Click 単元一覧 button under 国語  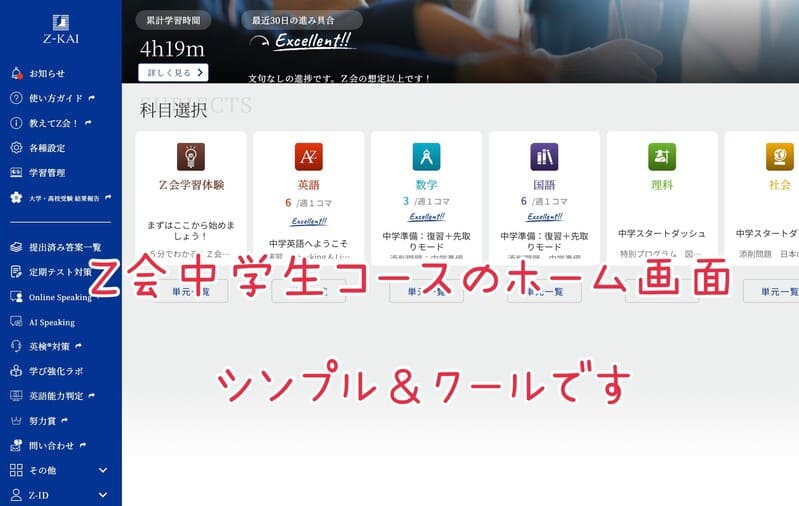(544, 291)
